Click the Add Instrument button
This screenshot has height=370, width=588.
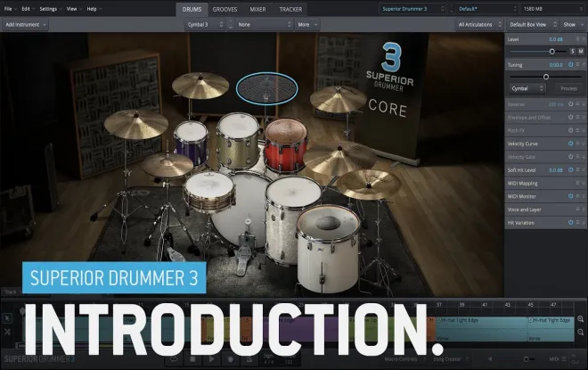[x=25, y=25]
